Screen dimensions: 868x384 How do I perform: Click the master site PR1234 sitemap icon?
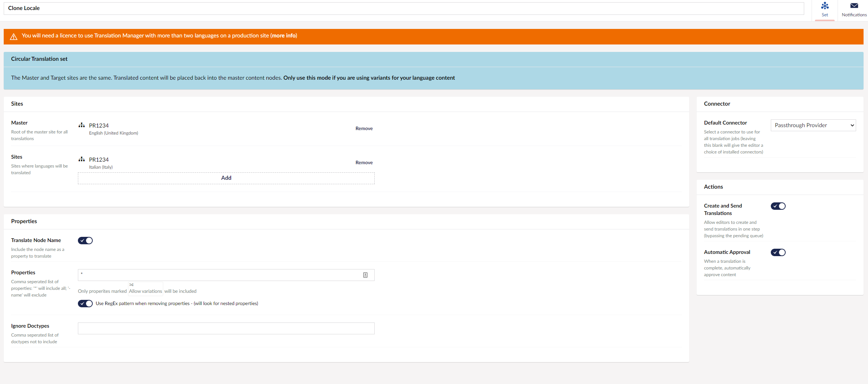click(x=82, y=125)
